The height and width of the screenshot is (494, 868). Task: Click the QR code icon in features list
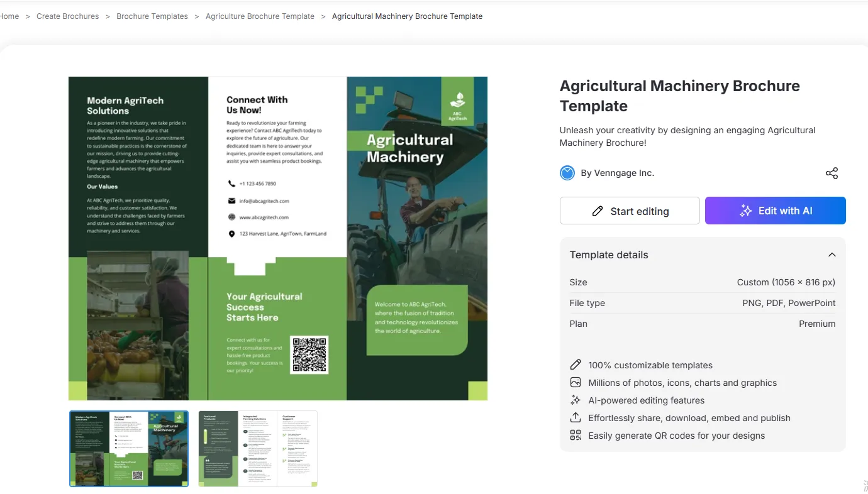(x=575, y=436)
